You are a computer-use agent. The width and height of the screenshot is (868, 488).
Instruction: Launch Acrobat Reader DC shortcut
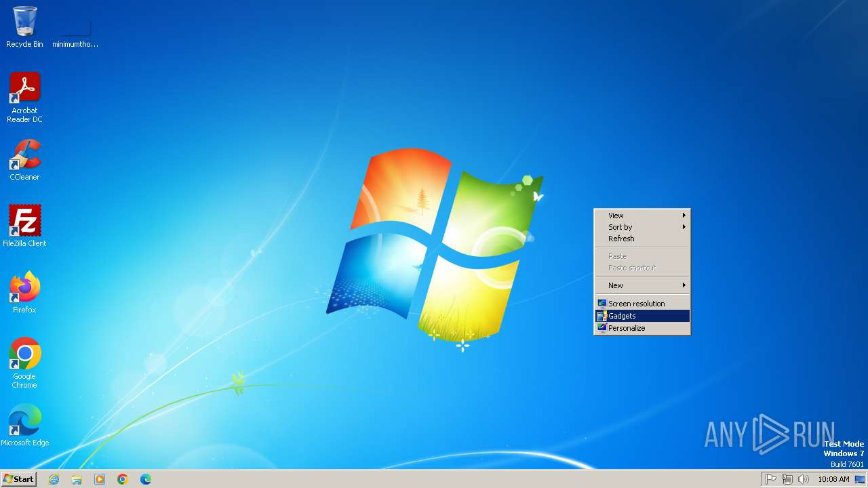(x=24, y=98)
